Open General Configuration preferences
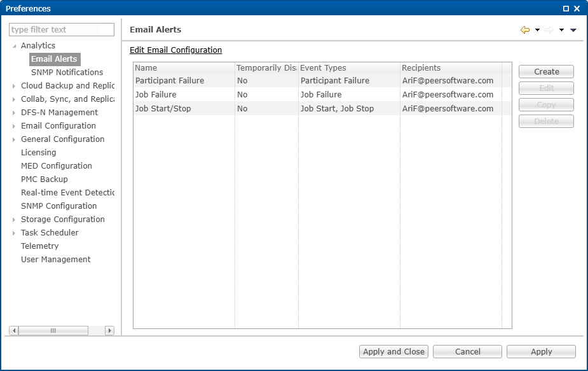Screen dimensions: 588x371 click(63, 139)
